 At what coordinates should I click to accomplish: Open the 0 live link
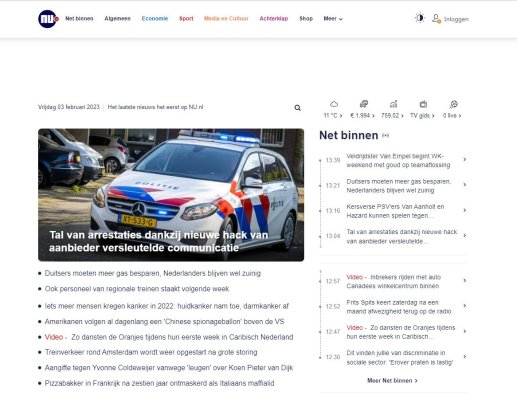point(452,116)
